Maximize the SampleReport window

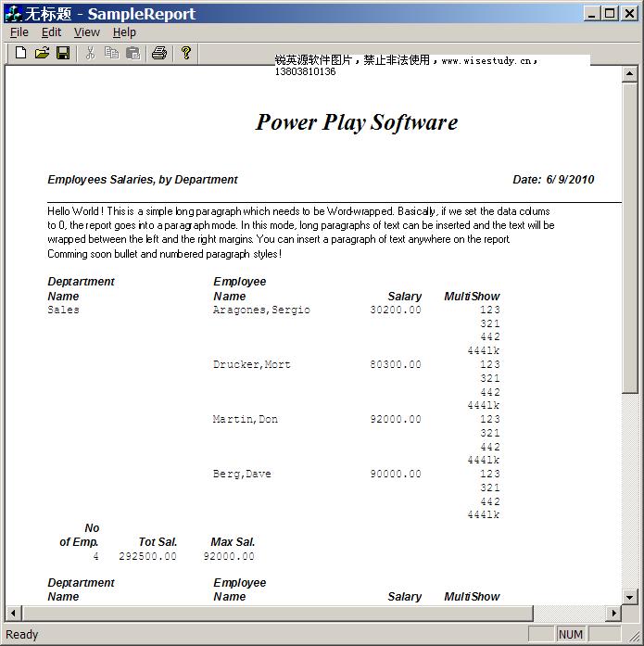(610, 14)
